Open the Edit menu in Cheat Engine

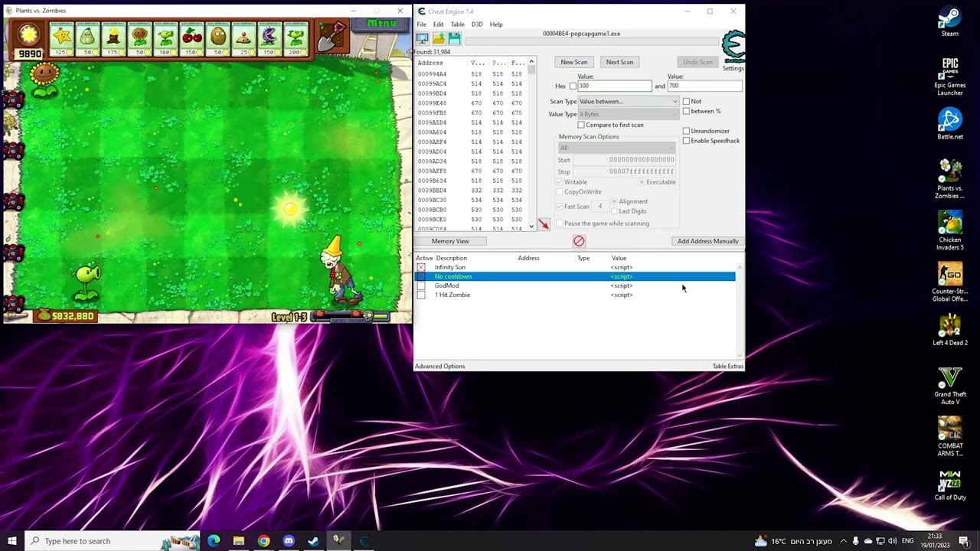click(438, 24)
